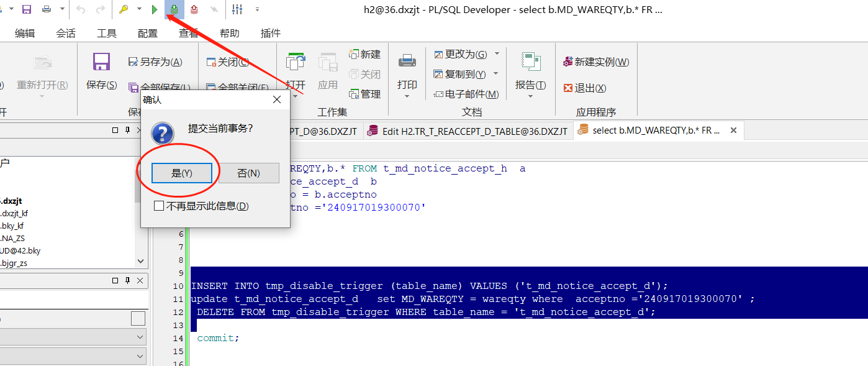Open the 插件 menu tab
Viewport: 868px width, 366px height.
(271, 33)
